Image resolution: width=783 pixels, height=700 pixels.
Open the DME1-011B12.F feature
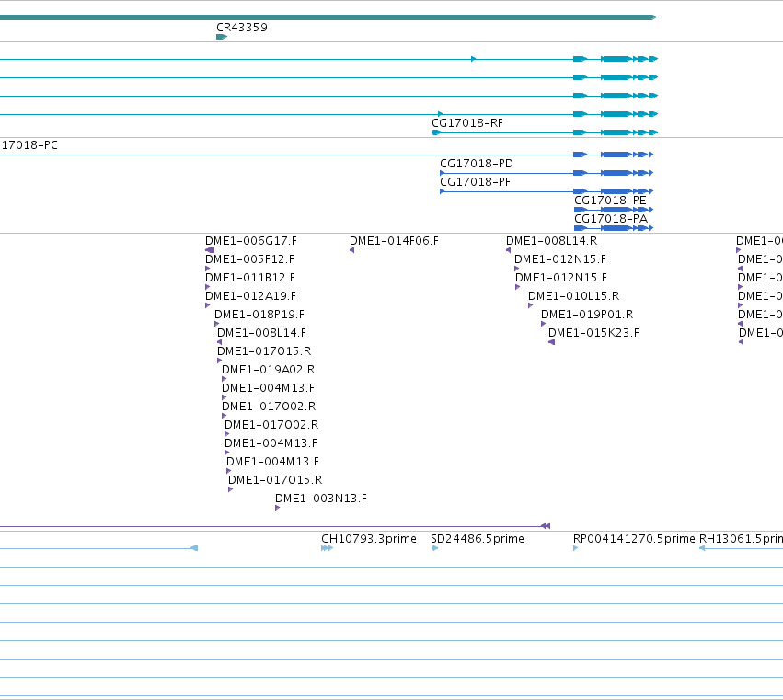(x=250, y=278)
